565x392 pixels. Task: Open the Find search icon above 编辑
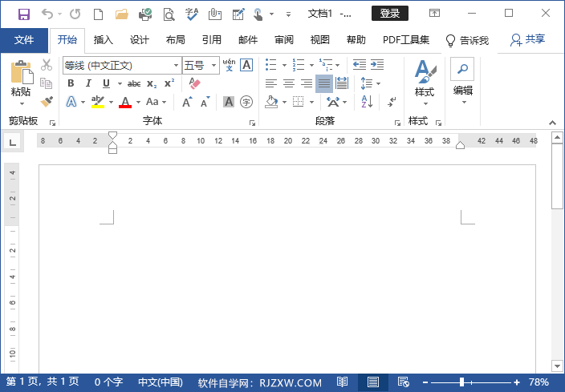click(x=462, y=67)
